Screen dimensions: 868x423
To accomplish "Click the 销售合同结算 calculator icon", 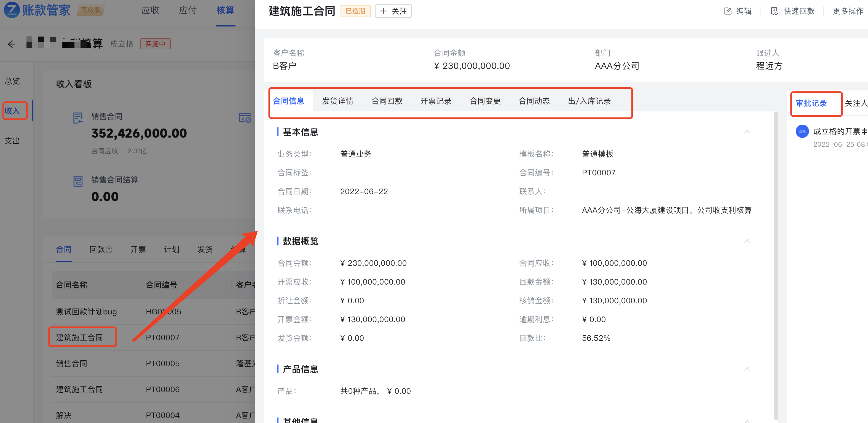I will click(x=78, y=181).
